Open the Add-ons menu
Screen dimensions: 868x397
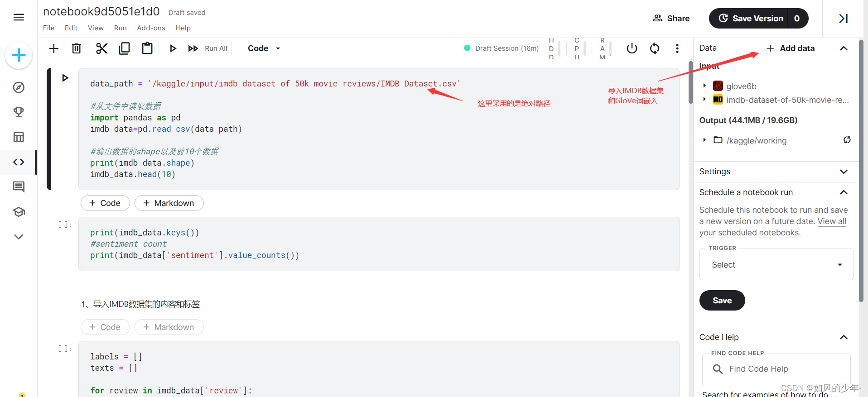[x=151, y=28]
